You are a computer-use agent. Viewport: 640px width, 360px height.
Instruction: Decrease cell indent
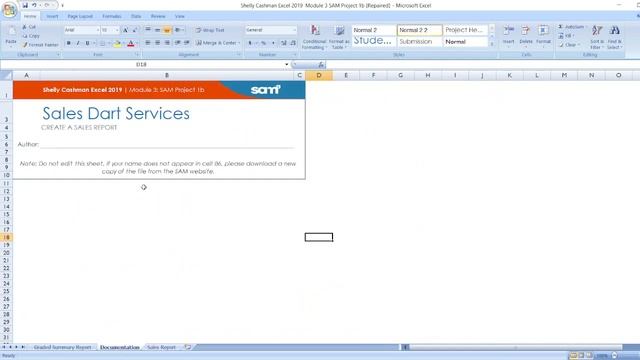[x=178, y=43]
